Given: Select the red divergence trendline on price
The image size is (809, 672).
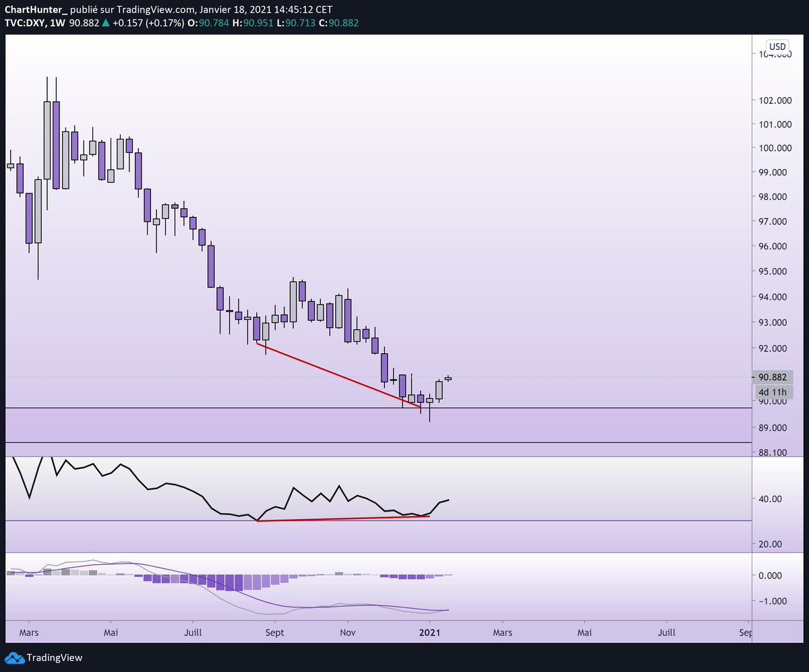Looking at the screenshot, I should coord(338,375).
